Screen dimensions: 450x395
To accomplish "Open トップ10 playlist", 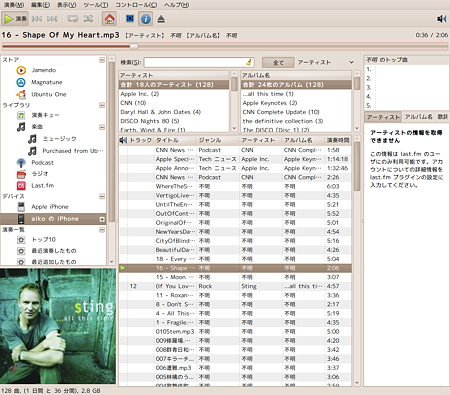I will pyautogui.click(x=43, y=240).
